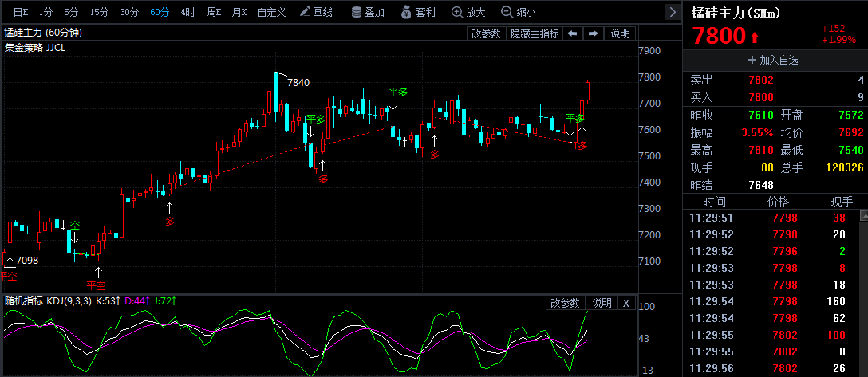Screen dimensions: 868x377
Task: Select the 1分 timeframe
Action: [x=46, y=12]
